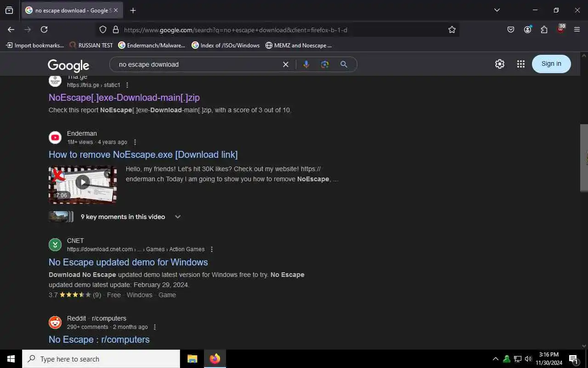588x368 pixels.
Task: Click the page vertical scrollbar thumb
Action: (x=584, y=158)
